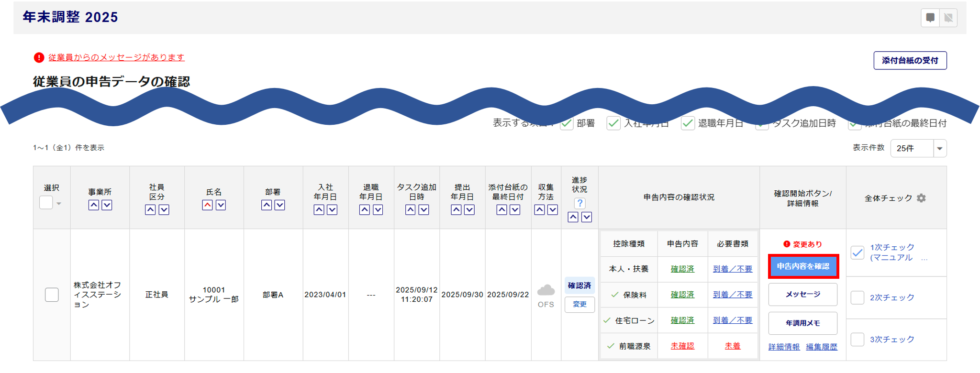Screen dimensions: 980x373
Task: Open the 表示件数 25件 dropdown
Action: click(x=918, y=148)
